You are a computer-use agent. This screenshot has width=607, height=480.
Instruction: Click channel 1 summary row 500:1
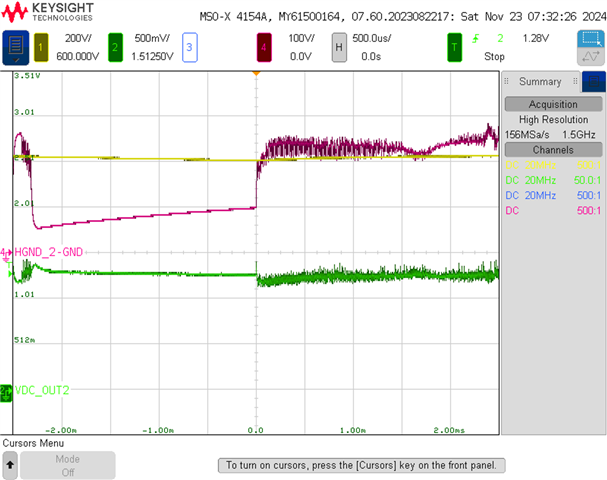[554, 165]
